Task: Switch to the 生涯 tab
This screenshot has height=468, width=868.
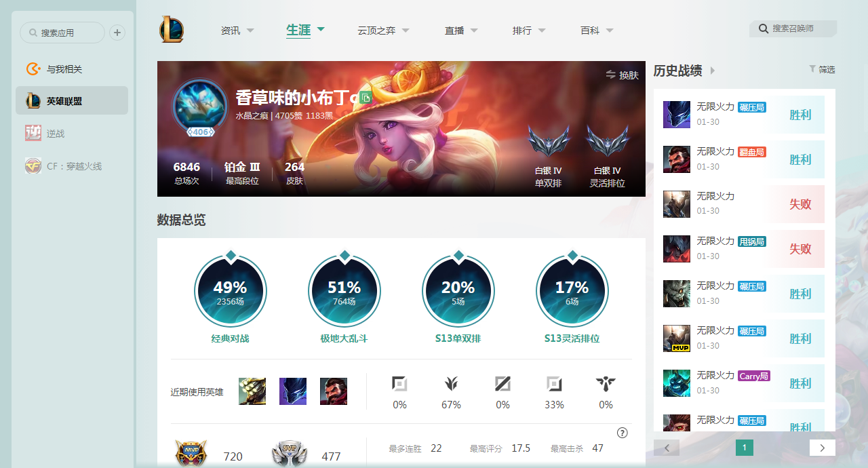Action: pyautogui.click(x=298, y=30)
